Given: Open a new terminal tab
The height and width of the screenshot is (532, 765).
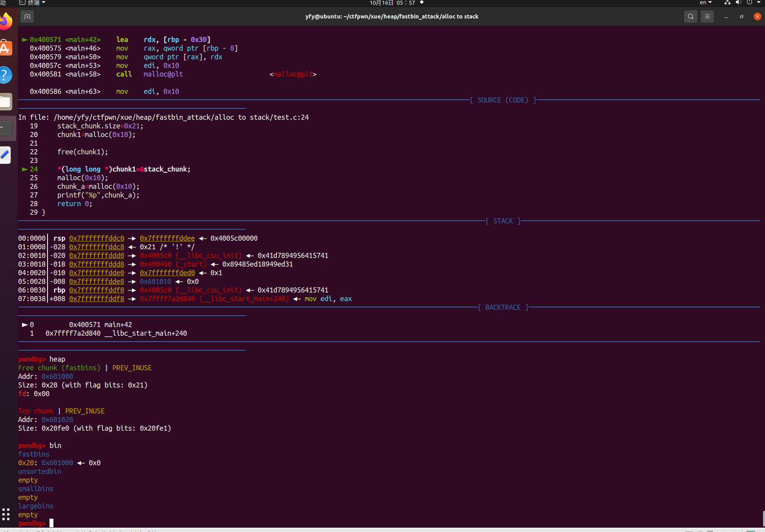Looking at the screenshot, I should click(x=27, y=16).
